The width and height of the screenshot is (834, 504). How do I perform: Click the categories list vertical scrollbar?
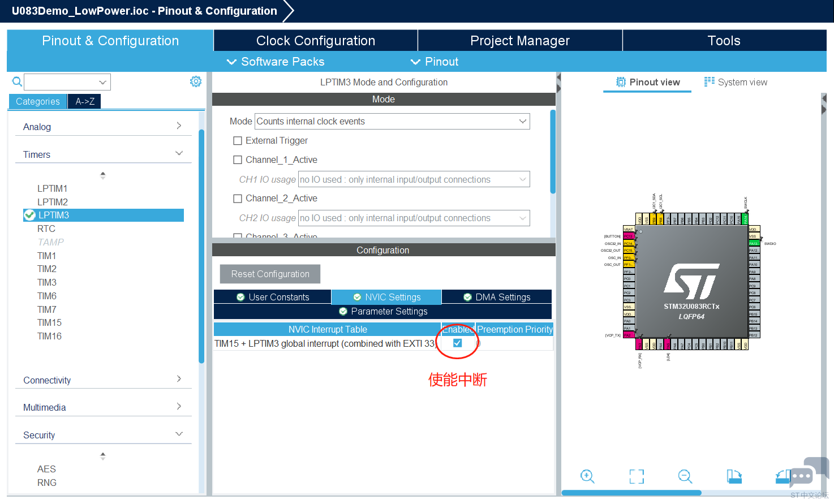click(201, 246)
